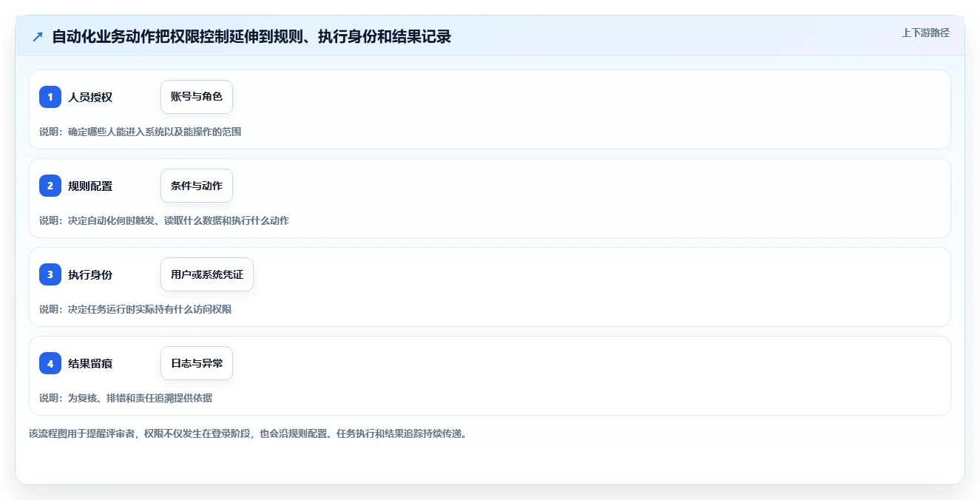Select the 日志与异常 chip
980x500 pixels.
click(x=197, y=363)
